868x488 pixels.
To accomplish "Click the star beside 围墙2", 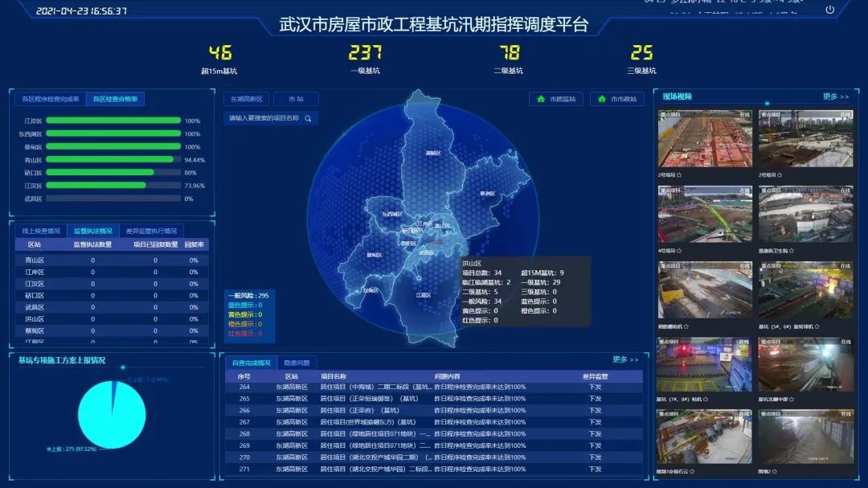I will 775,471.
